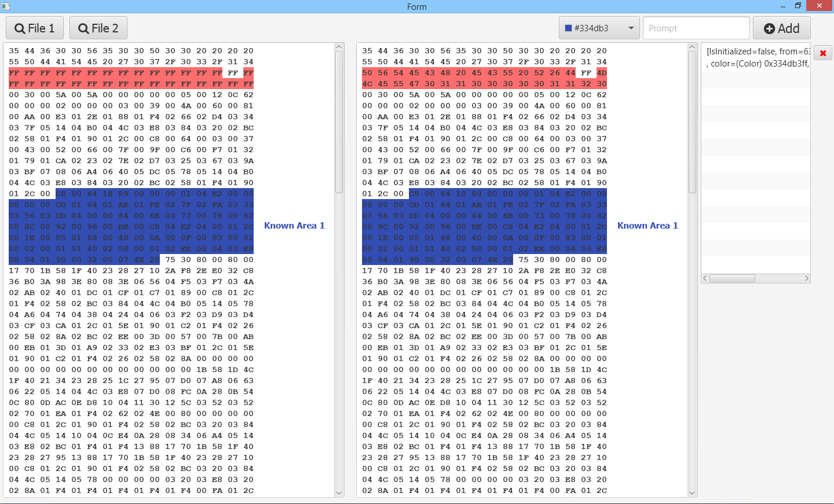Click right row starting 0C 80 0D AC
Screen dimensions: 834x504
pos(484,403)
